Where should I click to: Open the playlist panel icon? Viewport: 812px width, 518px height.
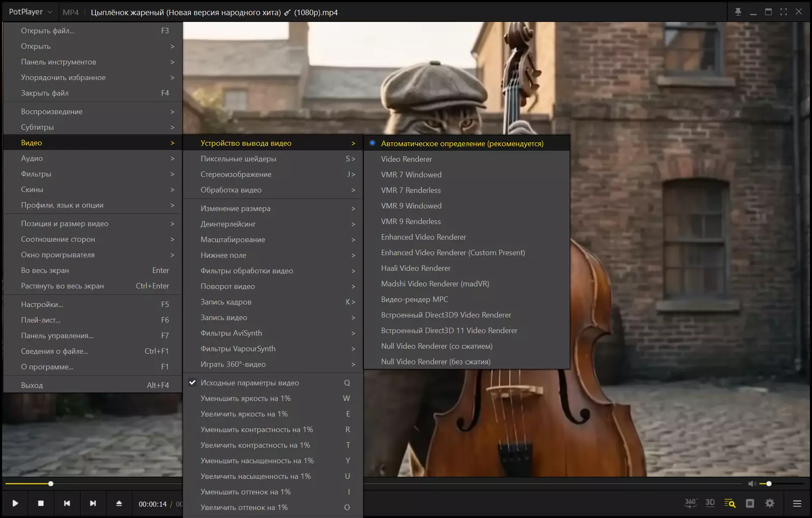750,503
